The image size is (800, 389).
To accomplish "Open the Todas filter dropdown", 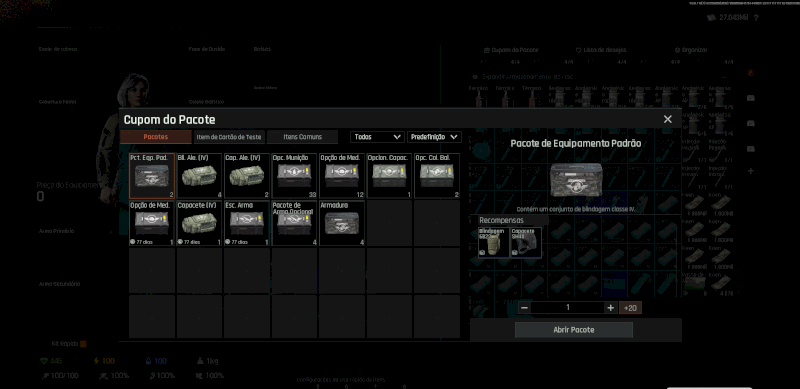I will tap(378, 137).
